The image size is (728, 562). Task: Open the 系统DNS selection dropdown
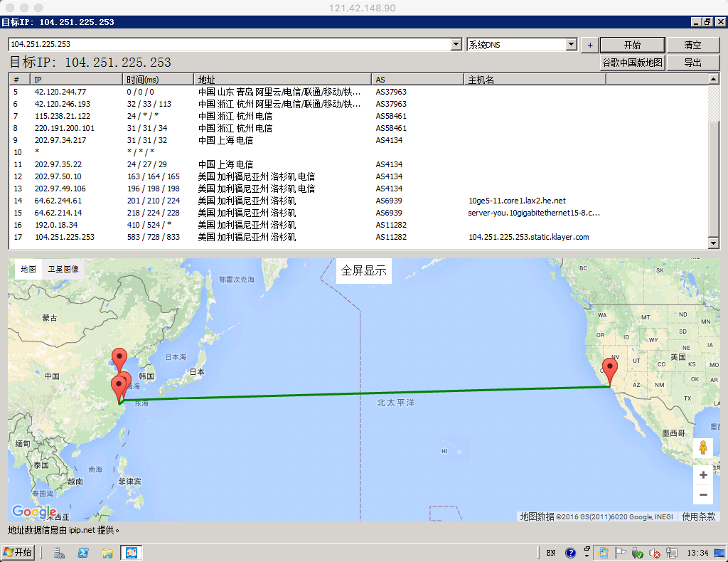(572, 44)
